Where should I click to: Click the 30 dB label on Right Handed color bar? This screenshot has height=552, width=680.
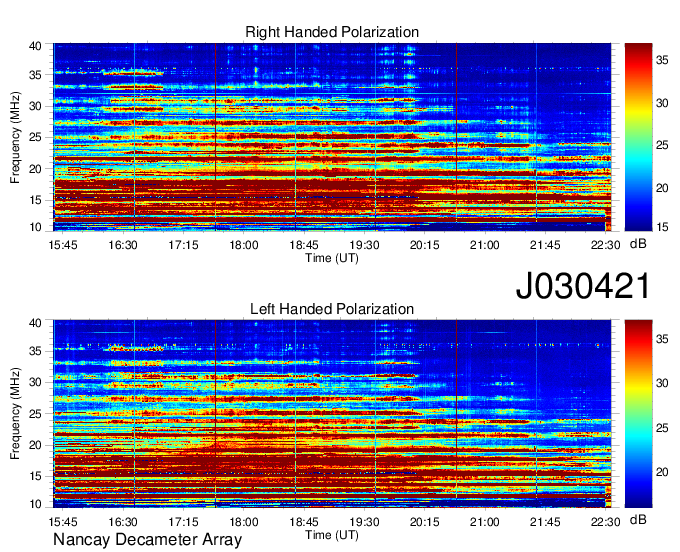point(662,103)
